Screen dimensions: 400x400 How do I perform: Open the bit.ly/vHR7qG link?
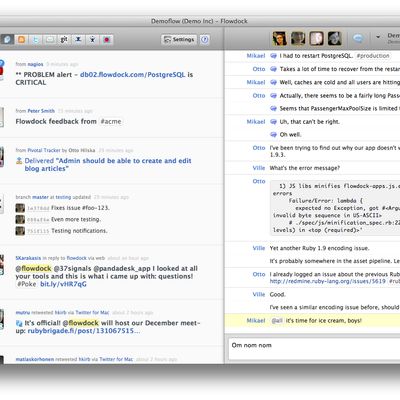point(63,284)
